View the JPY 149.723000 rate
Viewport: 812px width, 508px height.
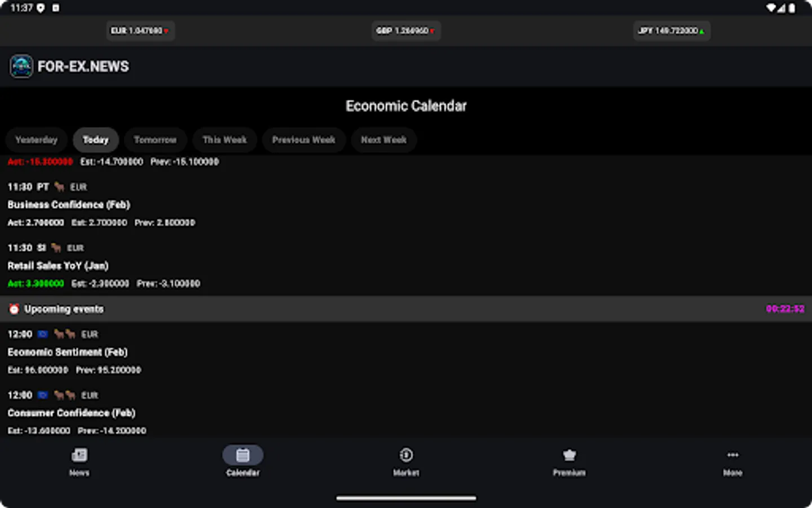(671, 31)
